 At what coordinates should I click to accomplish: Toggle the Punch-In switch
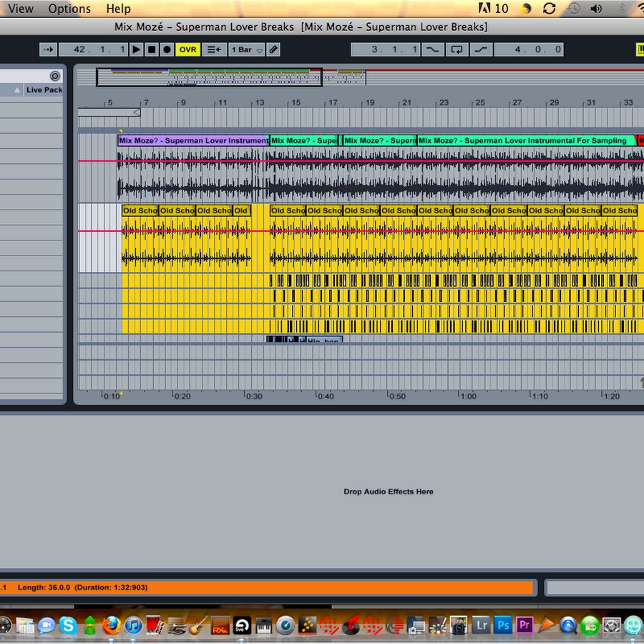[432, 49]
